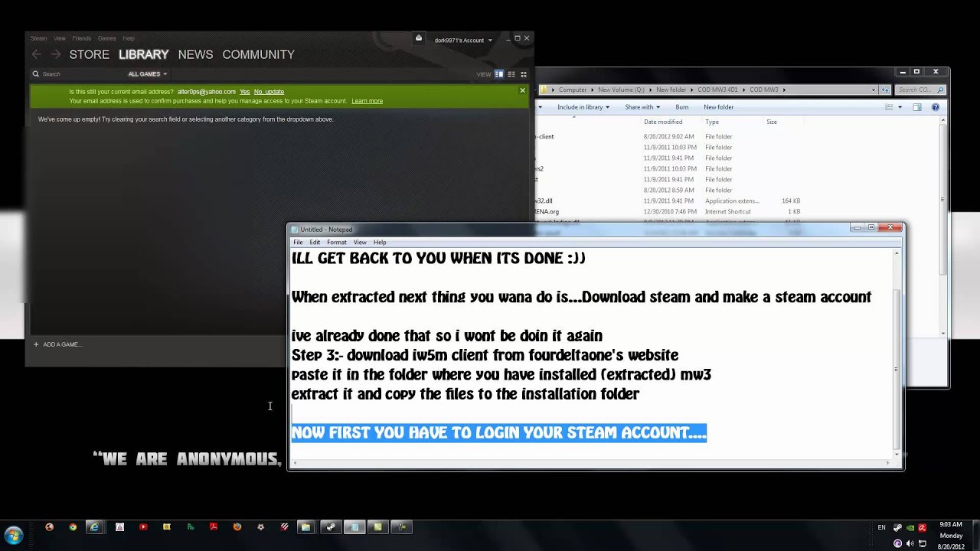Screen dimensions: 980x551
Task: Open the Help menu in Steam window
Action: tap(129, 38)
